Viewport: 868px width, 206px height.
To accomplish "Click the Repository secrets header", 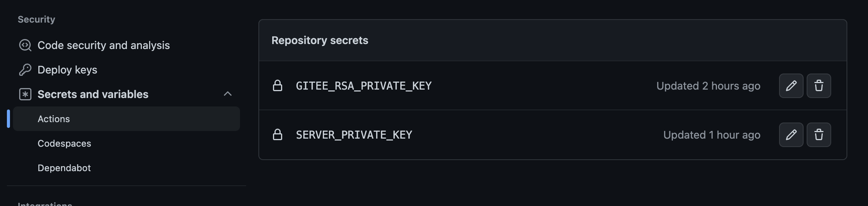I will coord(320,40).
